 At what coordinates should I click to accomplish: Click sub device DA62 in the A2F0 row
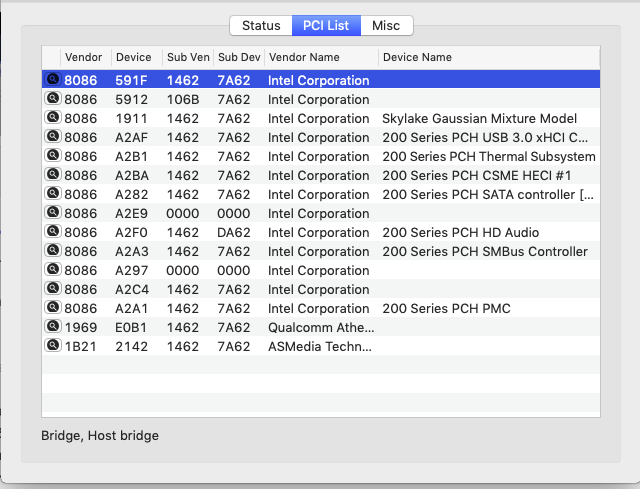coord(233,233)
